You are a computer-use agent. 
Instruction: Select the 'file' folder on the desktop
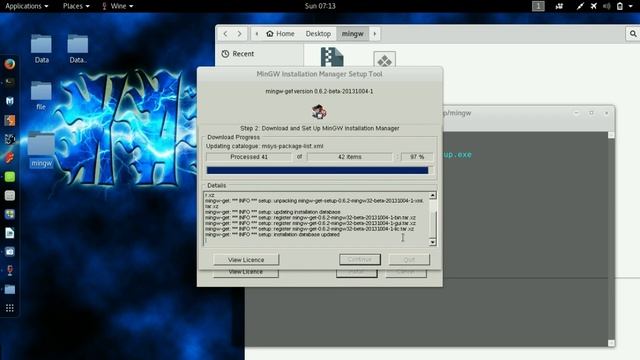point(41,96)
